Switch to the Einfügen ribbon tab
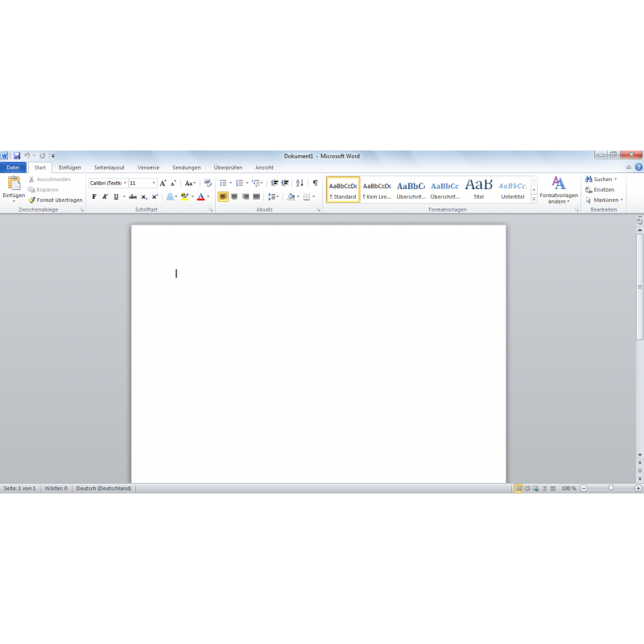This screenshot has width=644, height=644. [70, 167]
